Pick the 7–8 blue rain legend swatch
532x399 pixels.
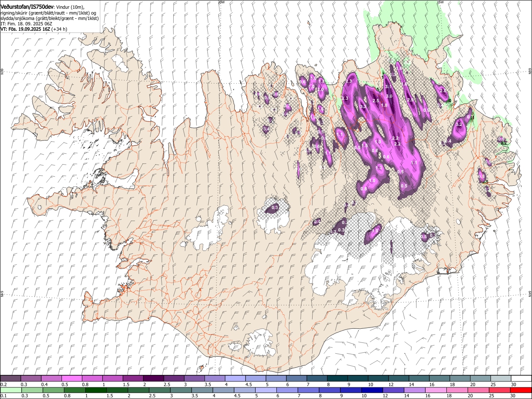tap(308, 390)
